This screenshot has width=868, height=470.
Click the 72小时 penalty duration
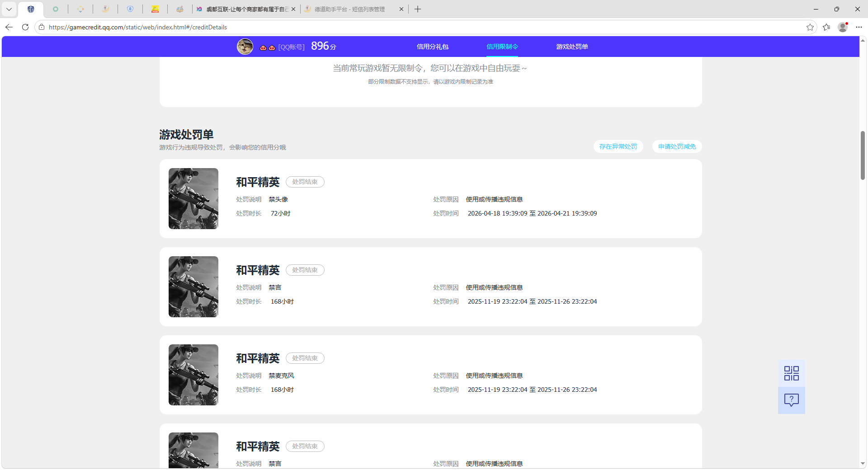tap(280, 213)
